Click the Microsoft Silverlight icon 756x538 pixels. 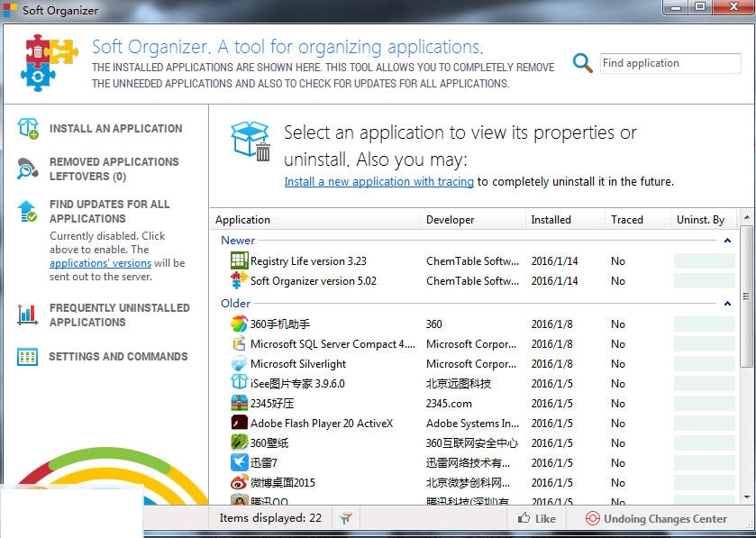coord(239,363)
